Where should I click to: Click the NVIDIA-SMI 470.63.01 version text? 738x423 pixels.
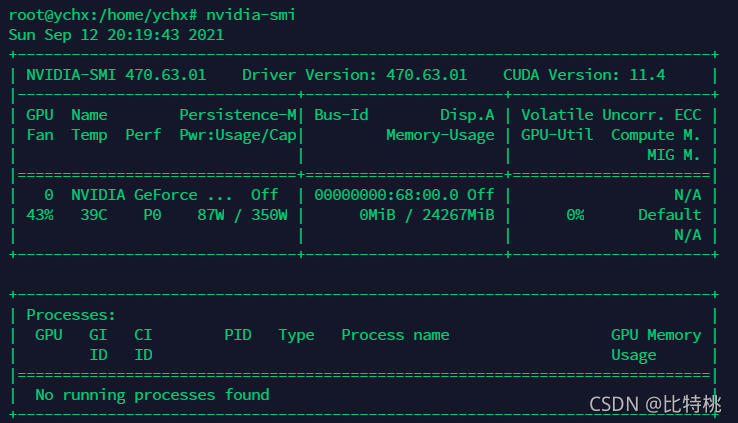point(116,75)
